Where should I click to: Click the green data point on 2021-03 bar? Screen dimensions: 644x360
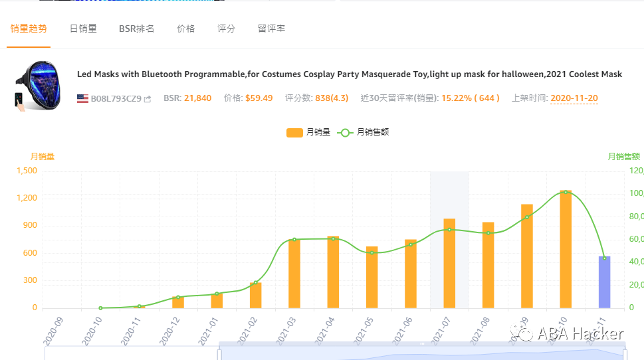coord(294,240)
